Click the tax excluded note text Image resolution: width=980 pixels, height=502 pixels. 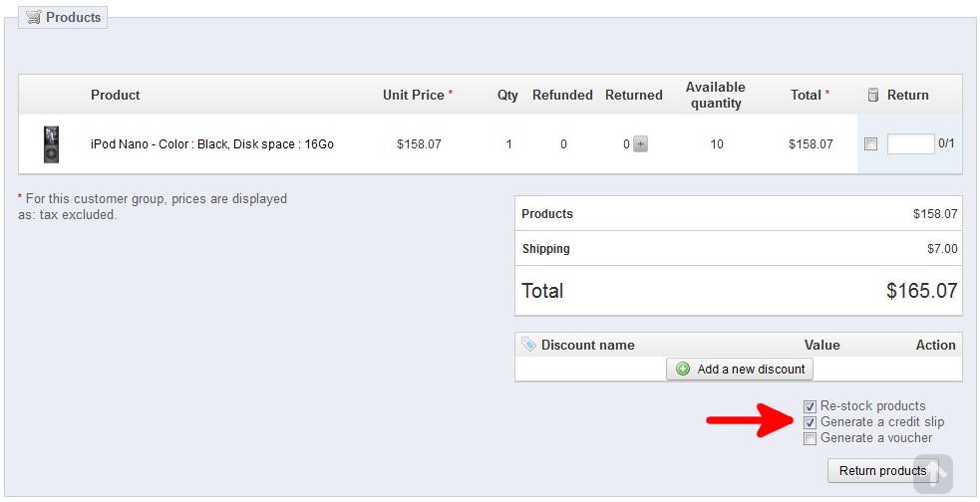tap(153, 206)
